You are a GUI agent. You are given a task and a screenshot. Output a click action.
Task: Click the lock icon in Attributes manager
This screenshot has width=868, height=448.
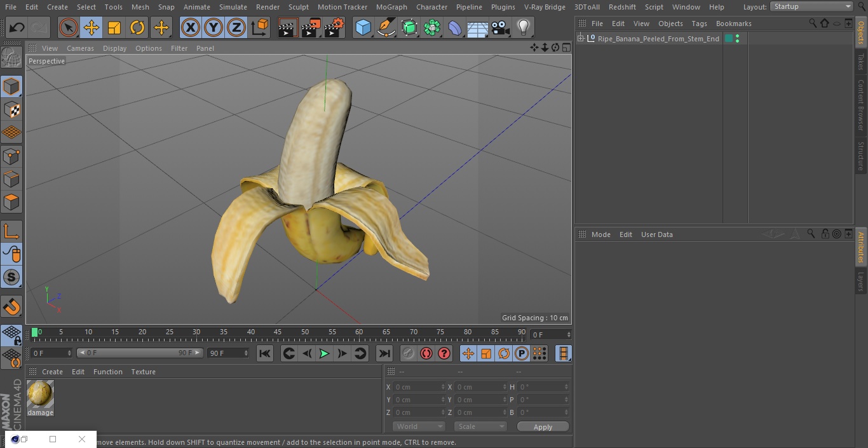click(825, 234)
